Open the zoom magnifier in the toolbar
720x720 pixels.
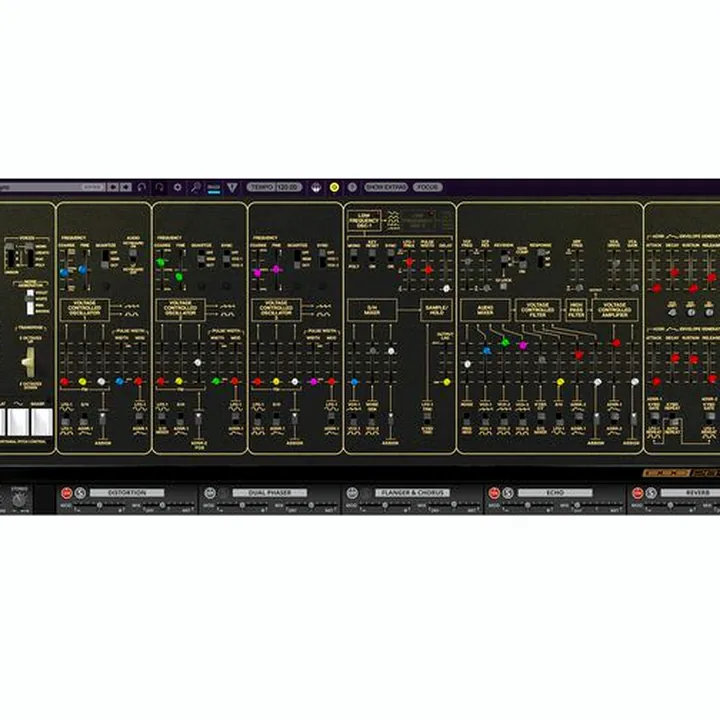(x=196, y=187)
